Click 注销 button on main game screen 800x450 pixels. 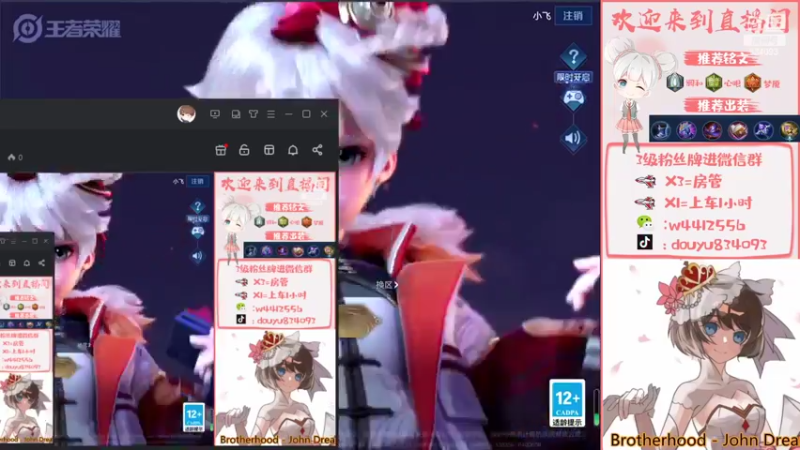pos(572,16)
